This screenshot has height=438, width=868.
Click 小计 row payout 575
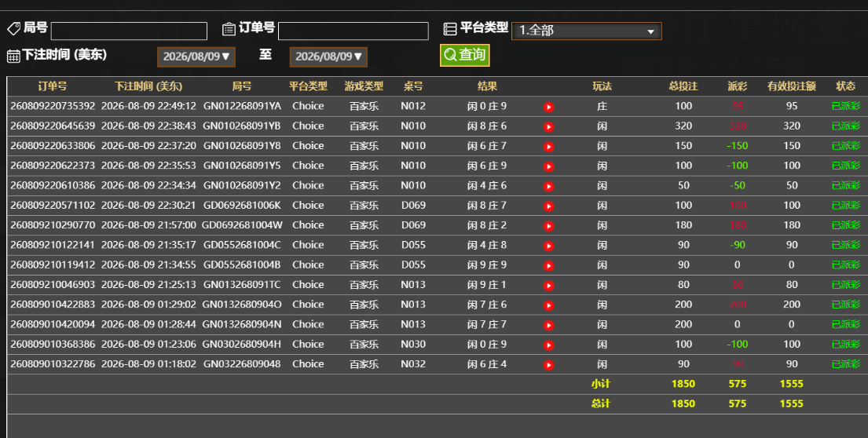(x=738, y=384)
